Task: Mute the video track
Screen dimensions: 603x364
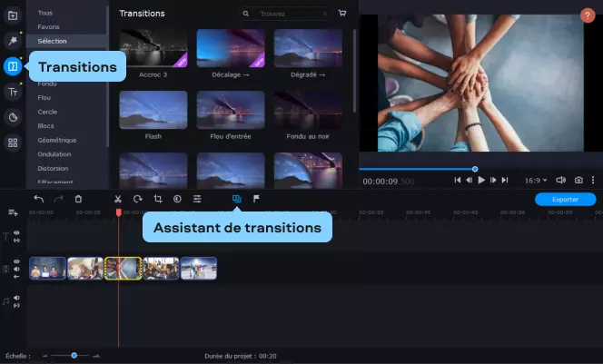Action: coord(16,269)
